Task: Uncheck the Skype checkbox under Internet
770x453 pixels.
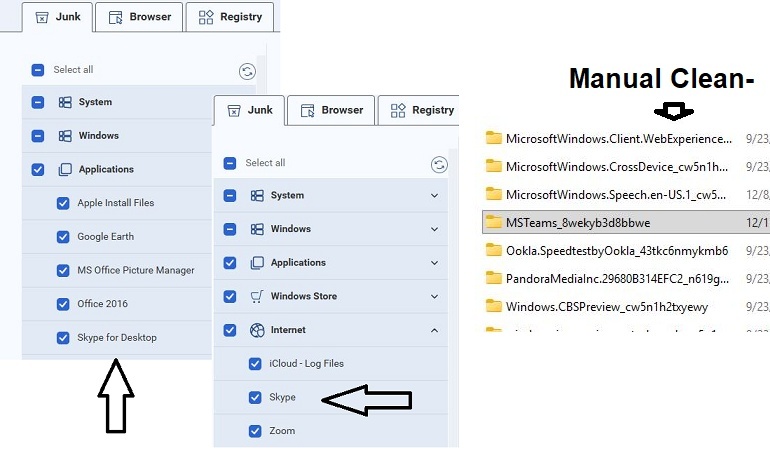Action: (255, 397)
